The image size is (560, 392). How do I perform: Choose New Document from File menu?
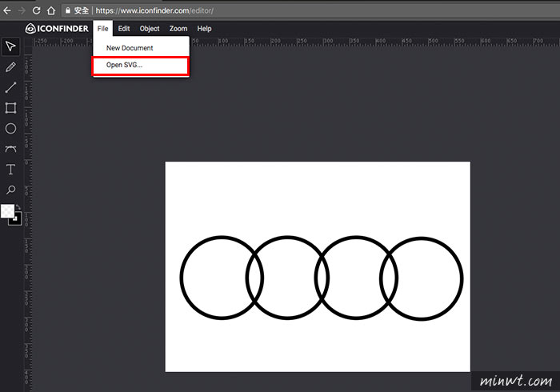[x=141, y=48]
